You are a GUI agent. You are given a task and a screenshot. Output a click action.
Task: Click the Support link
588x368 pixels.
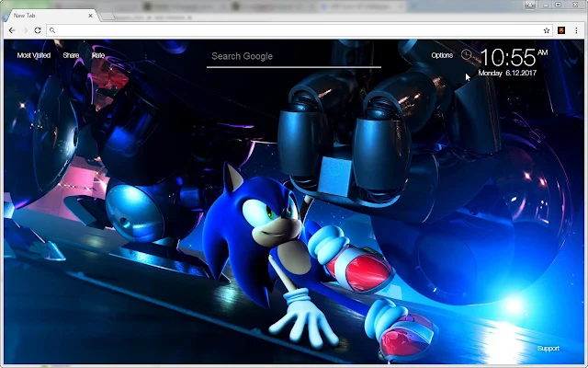pyautogui.click(x=548, y=349)
